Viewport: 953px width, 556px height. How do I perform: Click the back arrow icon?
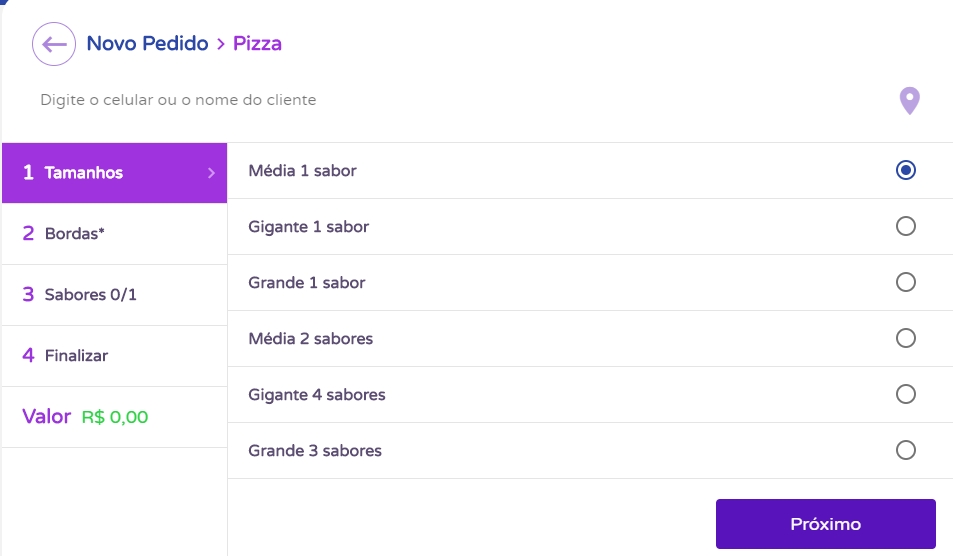tap(54, 44)
